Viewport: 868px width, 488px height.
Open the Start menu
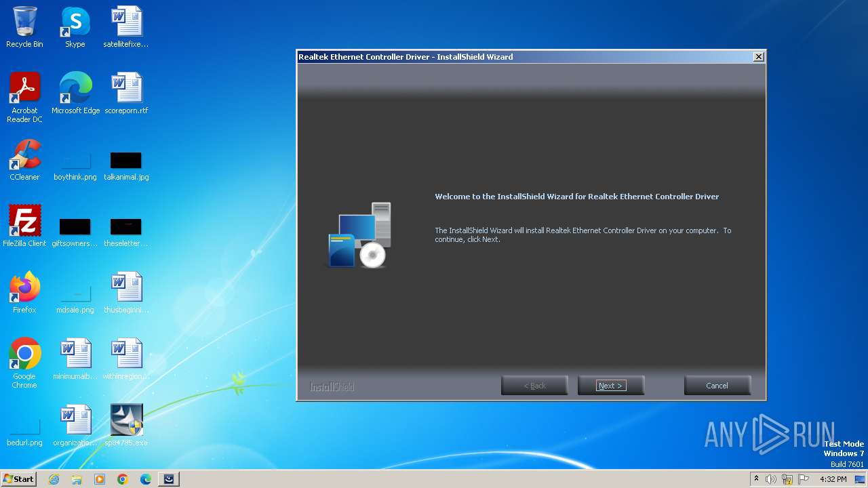18,479
